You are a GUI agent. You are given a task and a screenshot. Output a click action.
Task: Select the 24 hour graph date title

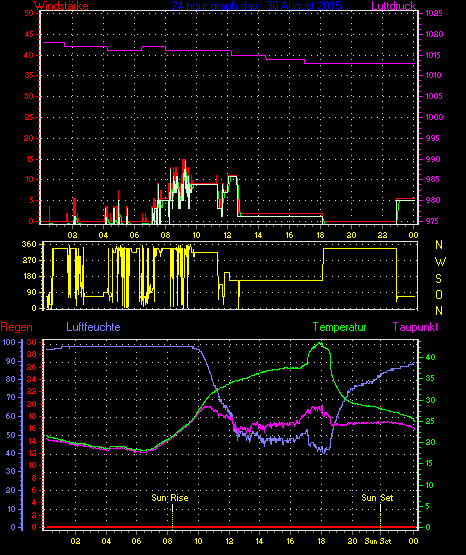pos(257,5)
